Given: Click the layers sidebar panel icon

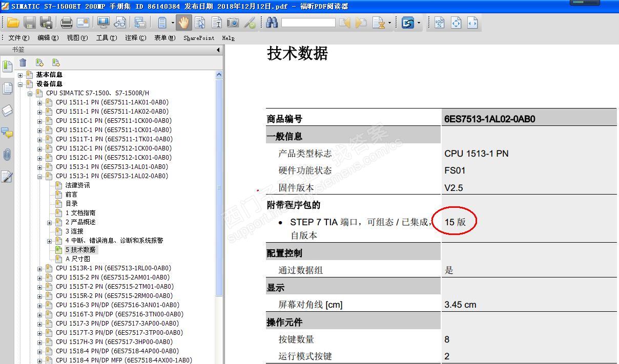Looking at the screenshot, I should [x=7, y=111].
